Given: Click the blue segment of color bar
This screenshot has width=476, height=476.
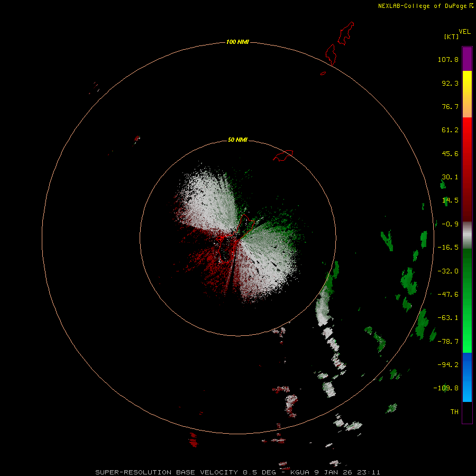Looking at the screenshot, I should [x=467, y=377].
